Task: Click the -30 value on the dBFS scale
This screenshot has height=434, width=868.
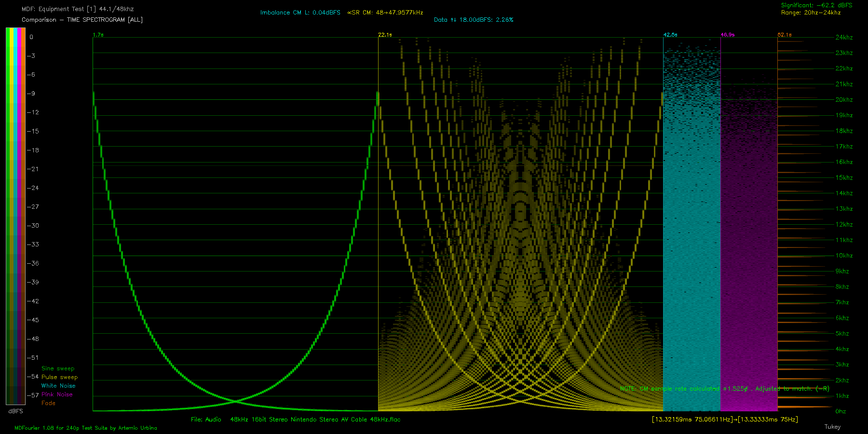Action: tap(33, 226)
